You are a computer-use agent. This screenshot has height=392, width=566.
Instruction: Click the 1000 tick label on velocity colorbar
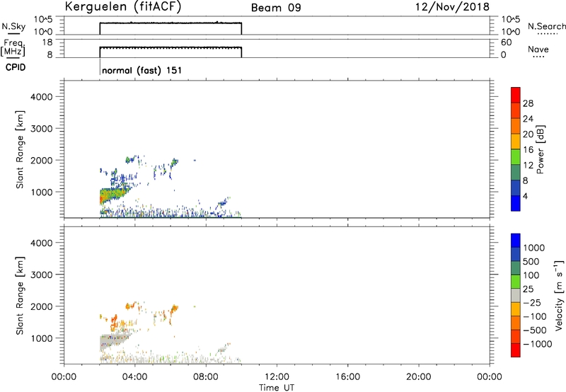[x=533, y=248]
